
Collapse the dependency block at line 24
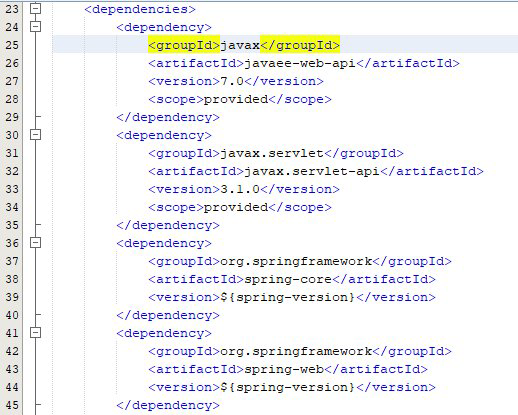click(x=35, y=27)
